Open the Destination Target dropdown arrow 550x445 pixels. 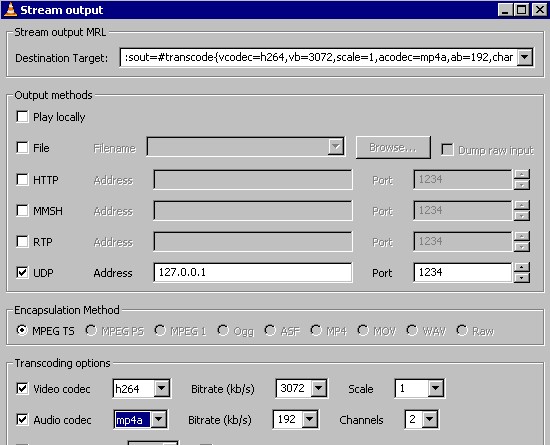coord(525,57)
